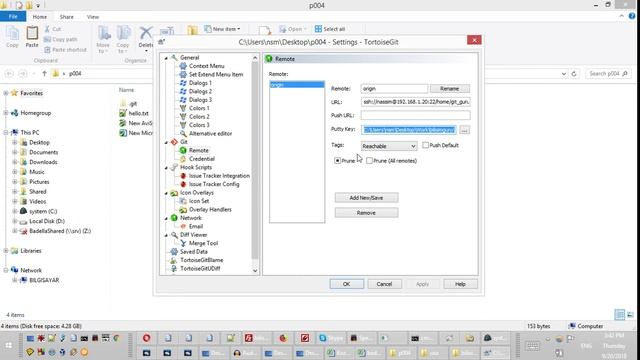Collapse the General tree node
Viewport: 640px width, 360px height.
pos(166,58)
